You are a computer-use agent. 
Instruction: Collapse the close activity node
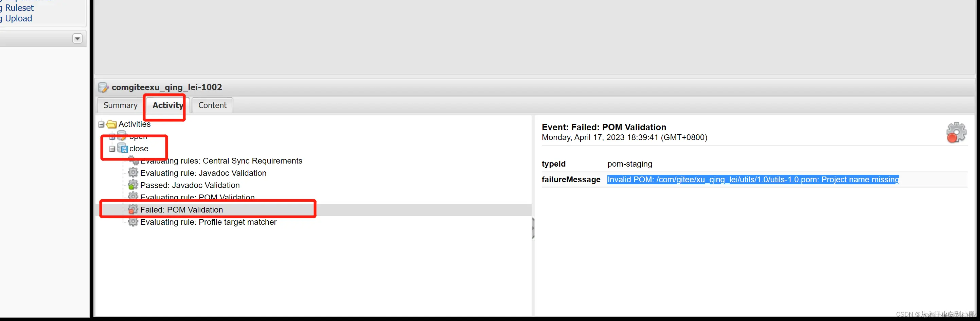(x=112, y=149)
